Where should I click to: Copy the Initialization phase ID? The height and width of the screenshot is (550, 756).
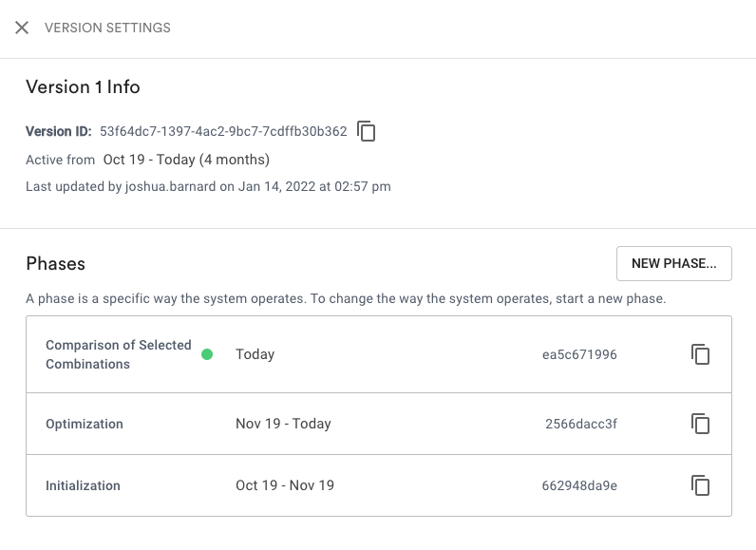point(700,485)
